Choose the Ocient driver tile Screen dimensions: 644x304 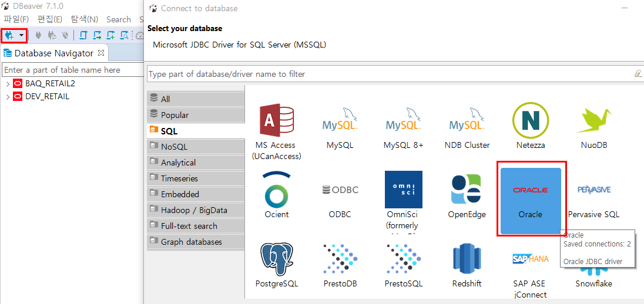(276, 196)
